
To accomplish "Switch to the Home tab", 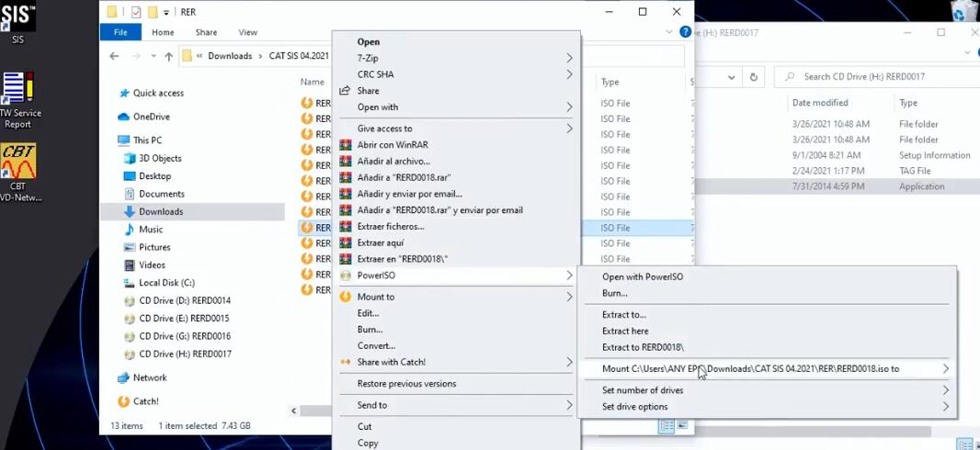I will click(x=163, y=32).
